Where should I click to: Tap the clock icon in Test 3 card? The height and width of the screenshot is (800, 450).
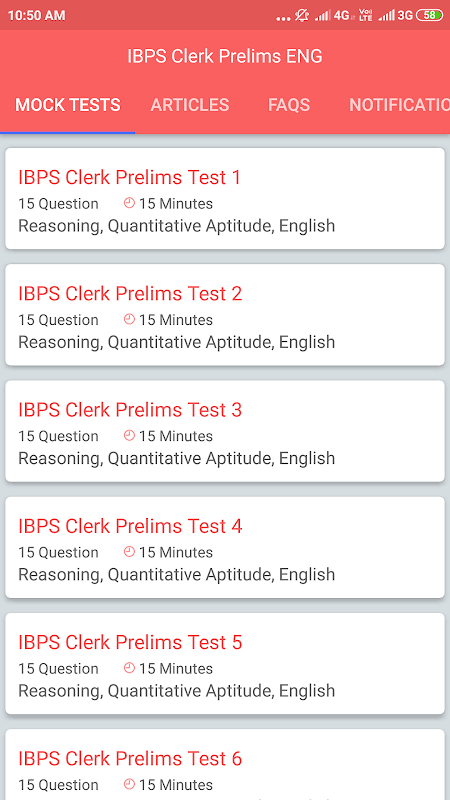(x=129, y=436)
